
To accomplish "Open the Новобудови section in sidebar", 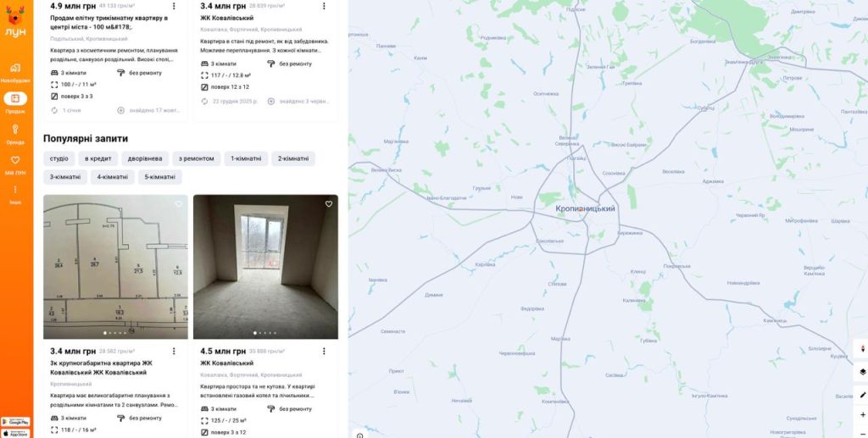I will click(x=15, y=72).
